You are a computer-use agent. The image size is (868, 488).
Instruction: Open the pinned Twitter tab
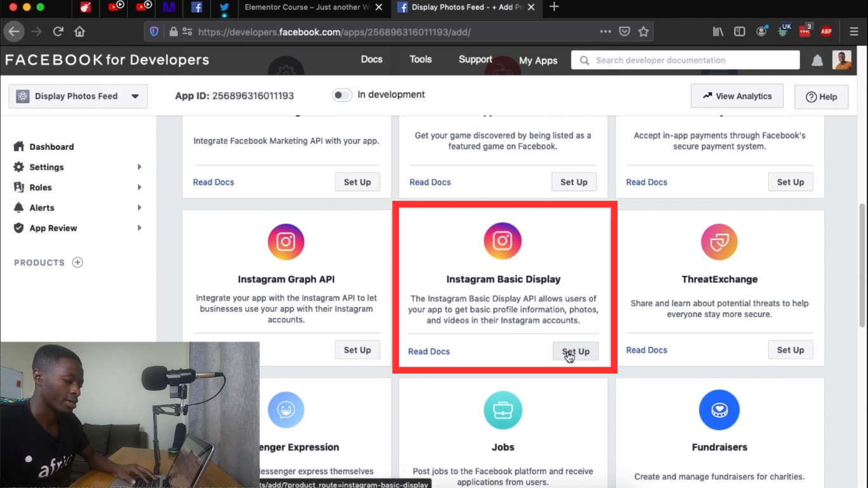(224, 8)
